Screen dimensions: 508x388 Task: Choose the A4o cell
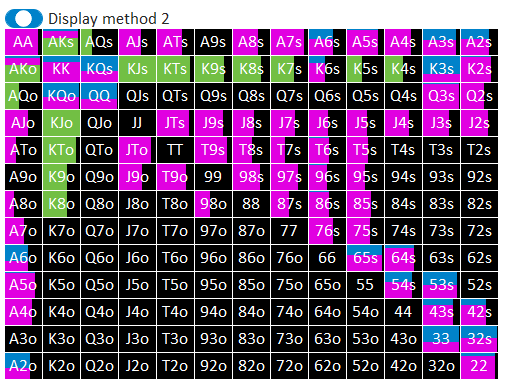pos(23,312)
